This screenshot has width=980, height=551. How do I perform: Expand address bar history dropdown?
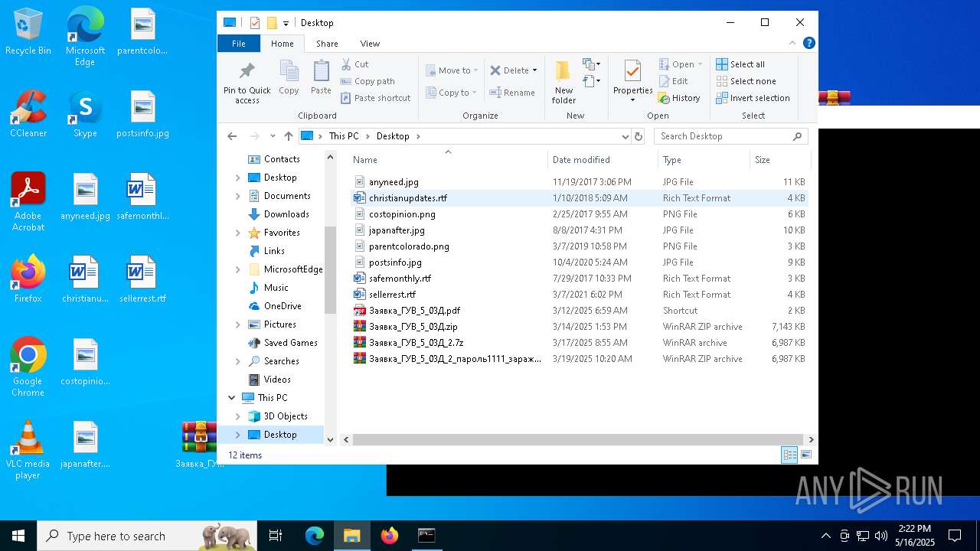click(x=626, y=136)
